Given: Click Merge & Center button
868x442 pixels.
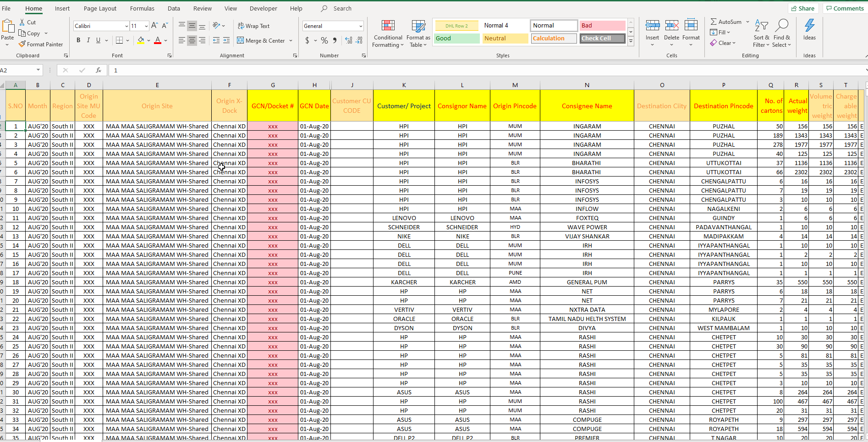Looking at the screenshot, I should (261, 40).
